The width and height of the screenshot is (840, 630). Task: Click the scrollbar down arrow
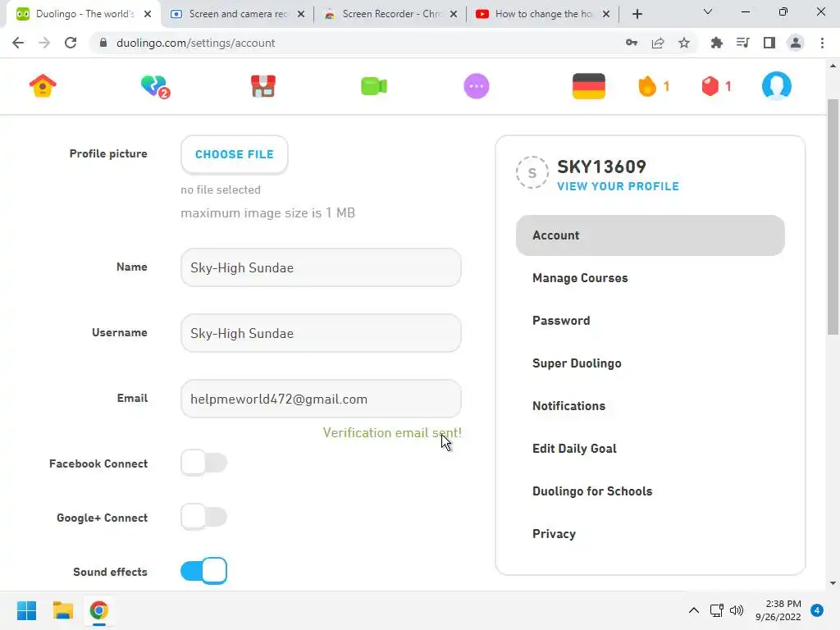point(833,583)
